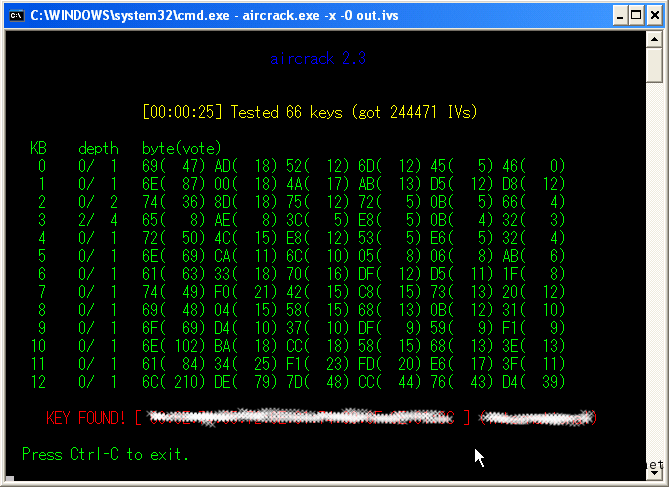This screenshot has height=487, width=669.
Task: Click '61( 84)' in row KB 11
Action: coord(174,364)
